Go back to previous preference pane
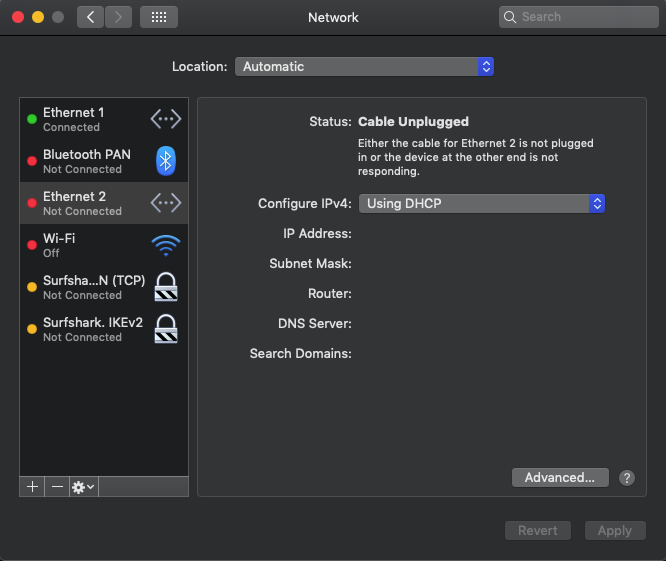 pyautogui.click(x=90, y=17)
